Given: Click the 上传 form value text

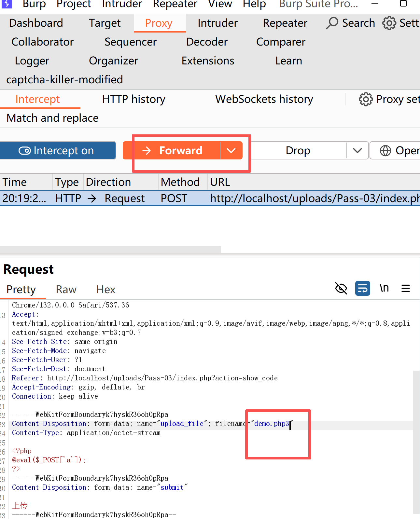Looking at the screenshot, I should coord(20,506).
